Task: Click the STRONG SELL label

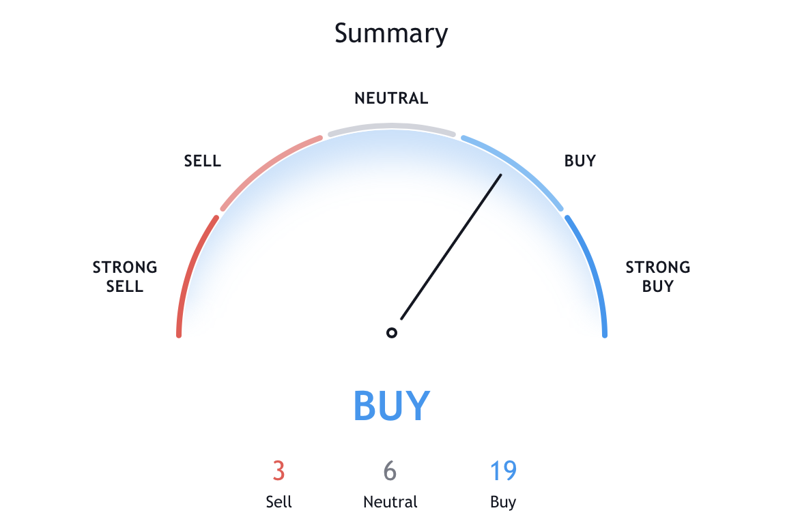Action: 125,276
